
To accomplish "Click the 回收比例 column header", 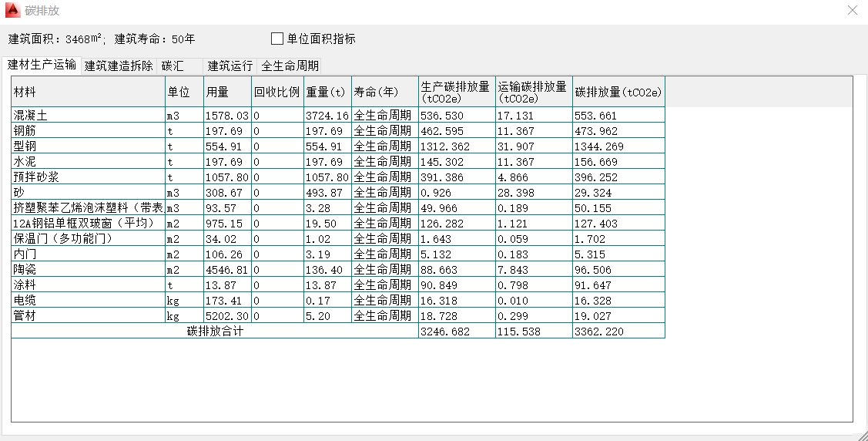I will coord(277,92).
